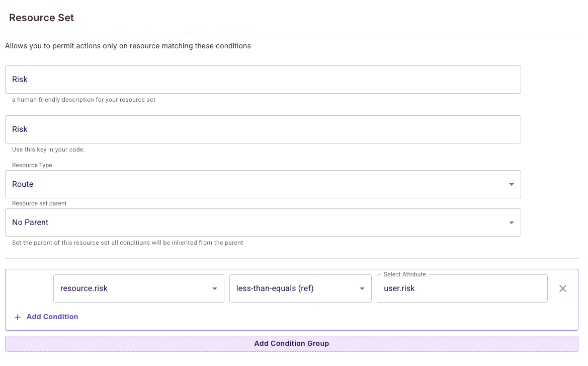Remove the resource.risk condition with X icon
This screenshot has width=588, height=366.
[562, 288]
